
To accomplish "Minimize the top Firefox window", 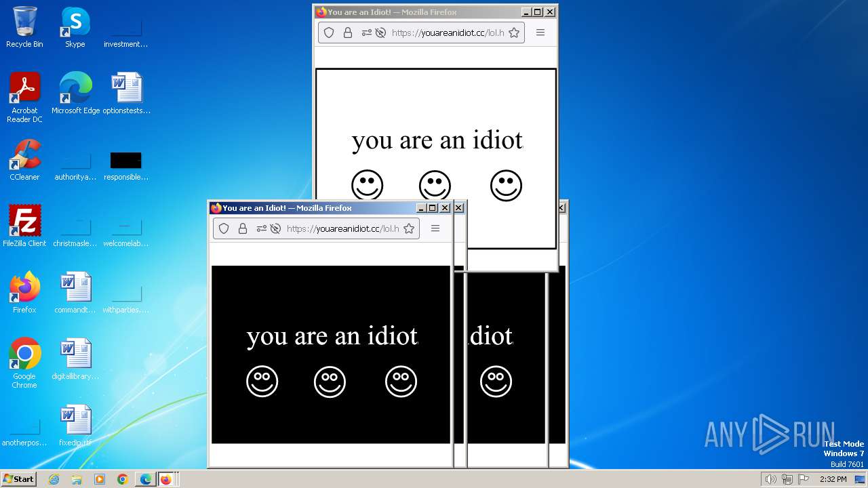I will [526, 12].
